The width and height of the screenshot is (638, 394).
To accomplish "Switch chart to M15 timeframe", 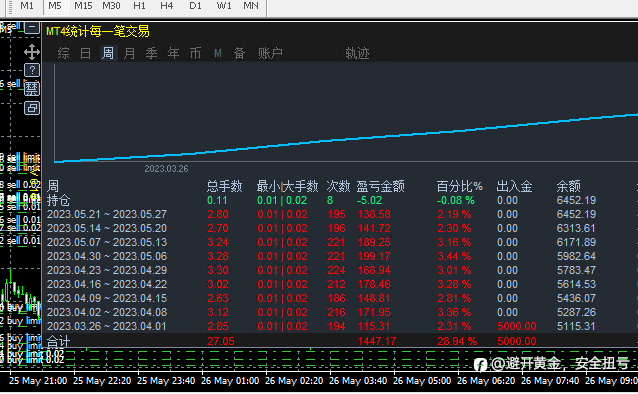I will (x=83, y=6).
